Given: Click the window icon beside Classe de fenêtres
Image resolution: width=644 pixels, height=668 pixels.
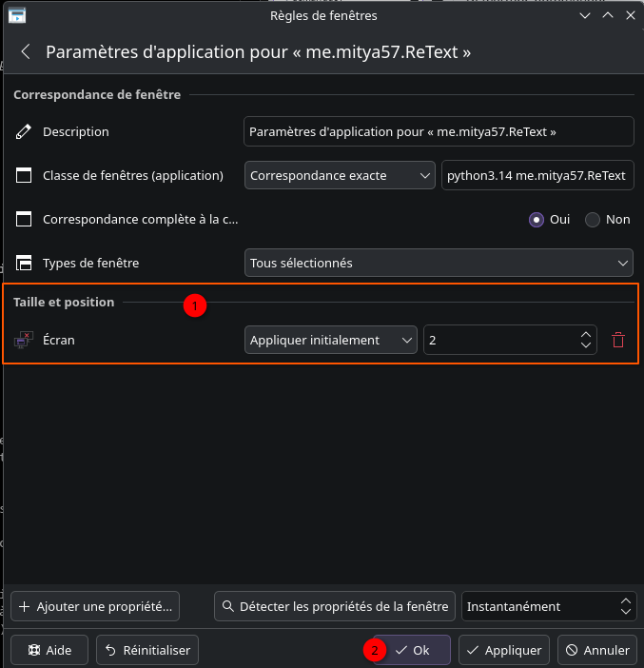Looking at the screenshot, I should click(x=24, y=175).
